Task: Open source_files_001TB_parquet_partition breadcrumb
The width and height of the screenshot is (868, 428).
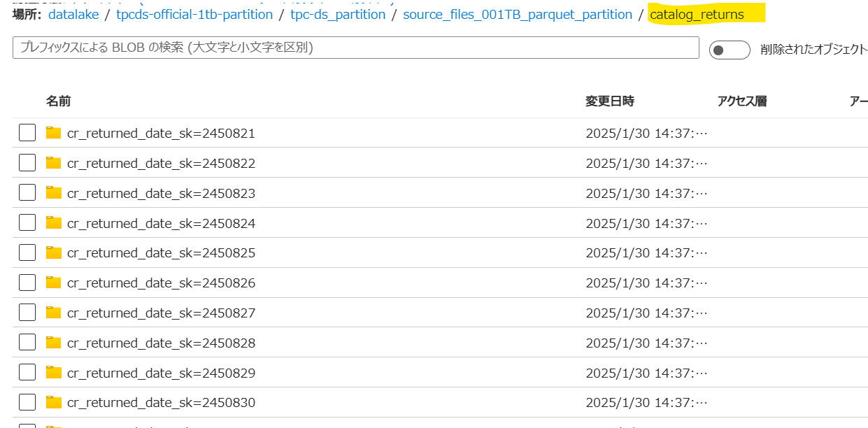Action: point(518,14)
